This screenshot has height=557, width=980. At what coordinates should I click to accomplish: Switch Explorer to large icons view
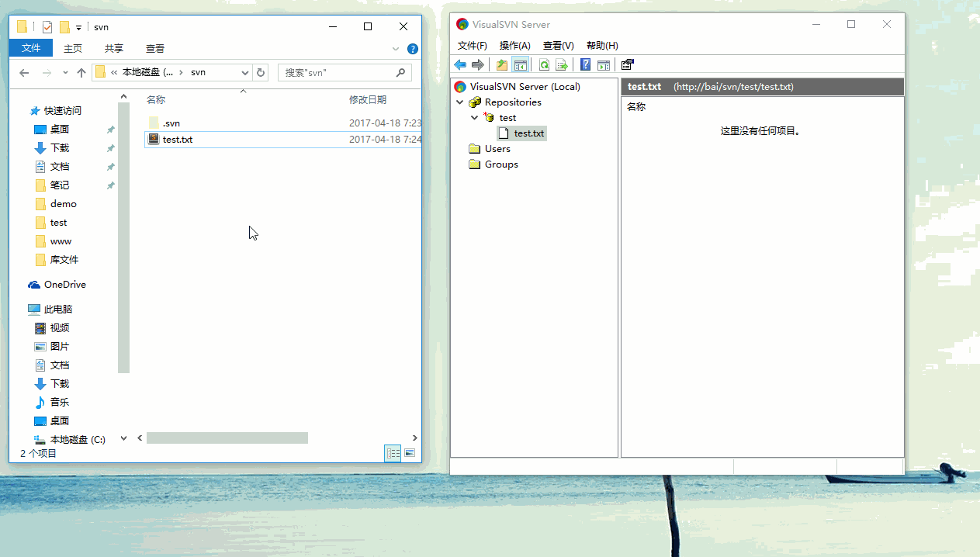[410, 453]
